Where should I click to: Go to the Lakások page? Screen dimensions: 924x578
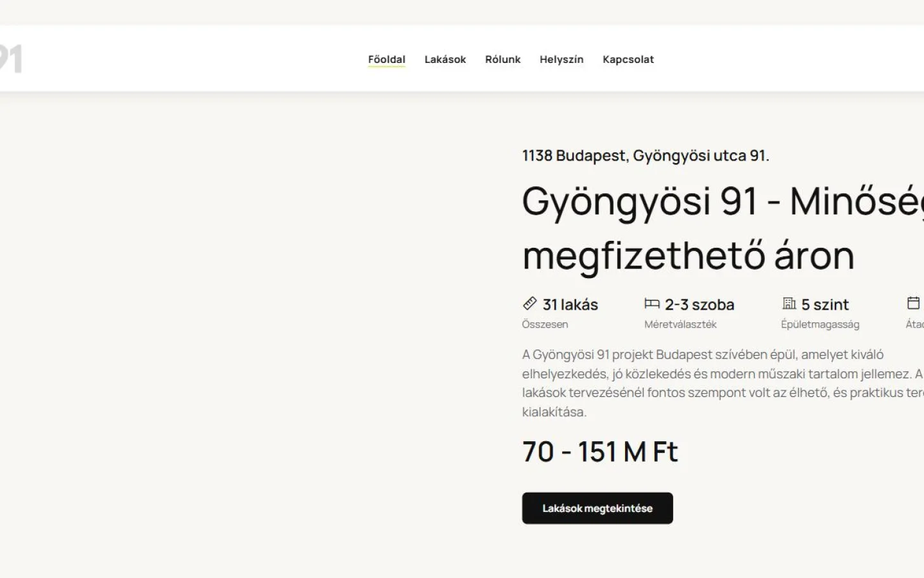[x=445, y=59]
